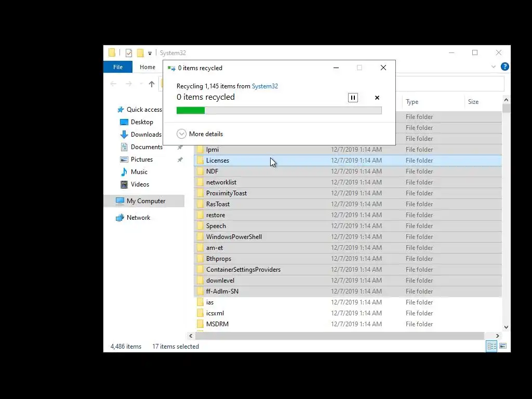Click the horizontal scroll left arrow

(191, 336)
